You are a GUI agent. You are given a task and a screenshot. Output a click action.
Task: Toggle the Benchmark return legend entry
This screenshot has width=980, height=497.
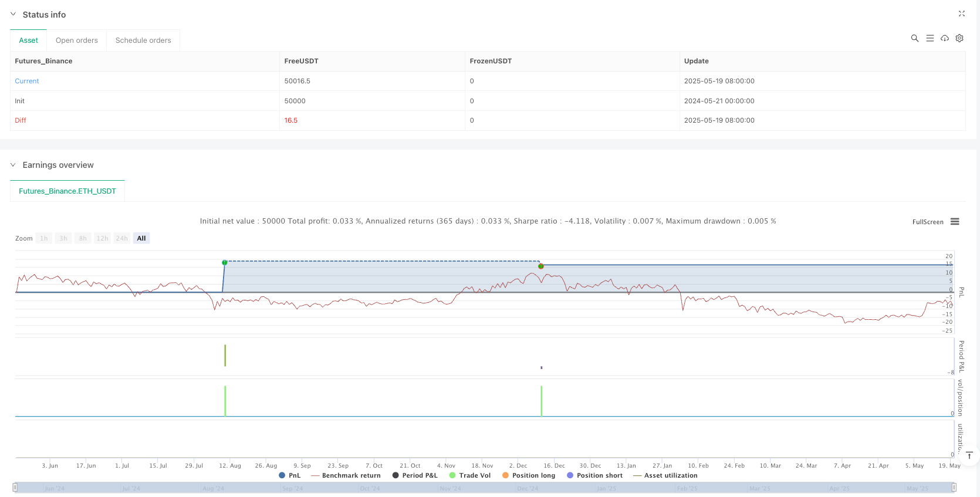tap(346, 475)
